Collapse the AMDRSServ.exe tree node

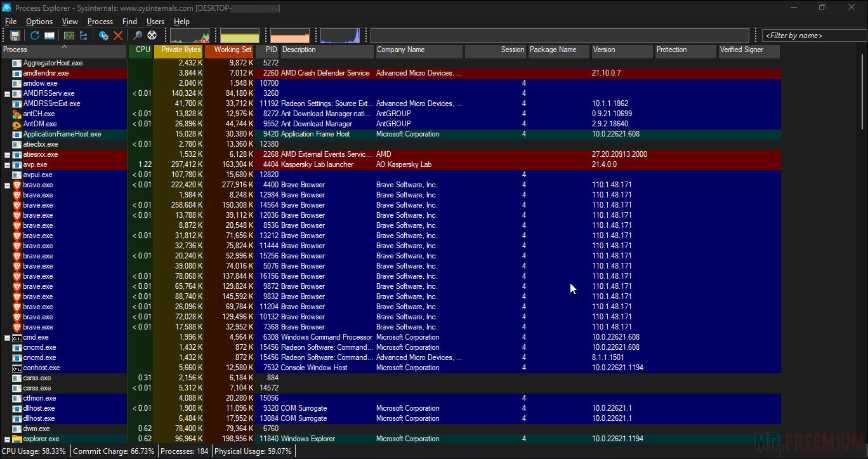coord(7,93)
